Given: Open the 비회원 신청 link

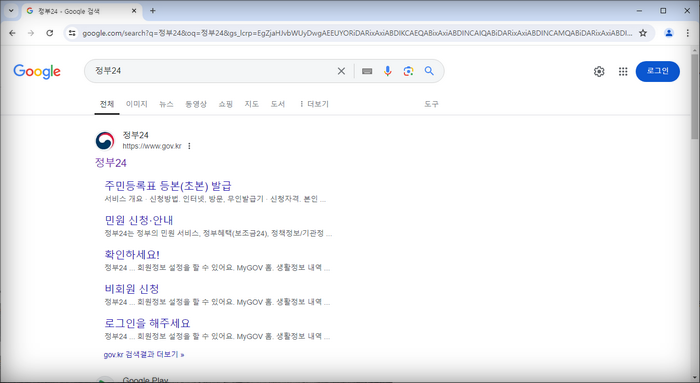Looking at the screenshot, I should (x=132, y=289).
